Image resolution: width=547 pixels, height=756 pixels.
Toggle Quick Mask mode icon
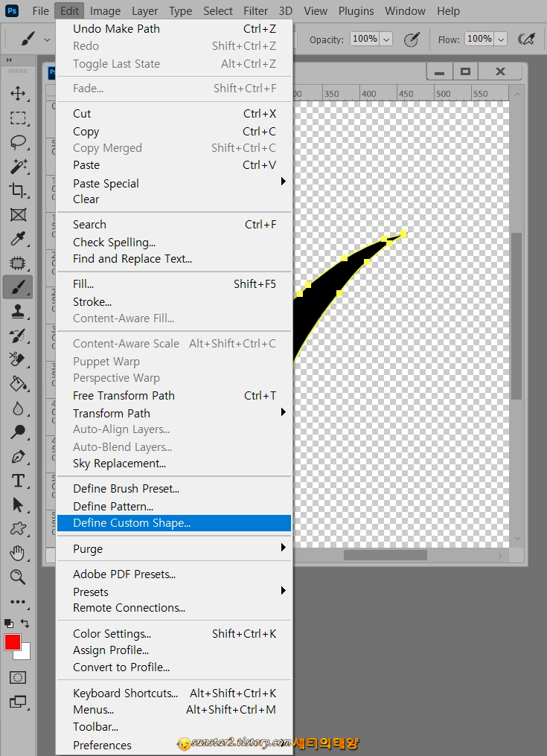[18, 677]
